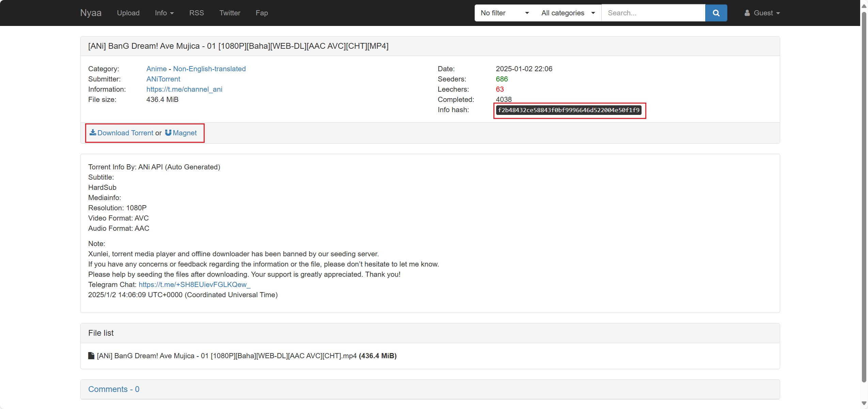Click the Anime category link

coord(156,69)
